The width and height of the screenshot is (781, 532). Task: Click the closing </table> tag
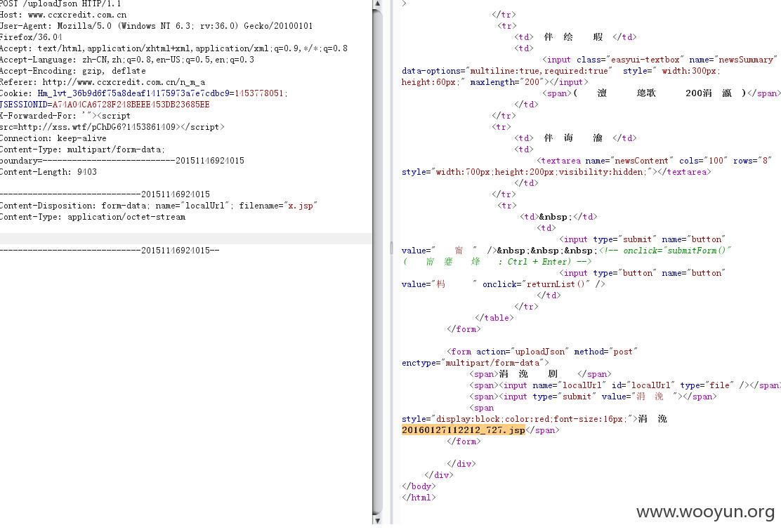click(494, 317)
